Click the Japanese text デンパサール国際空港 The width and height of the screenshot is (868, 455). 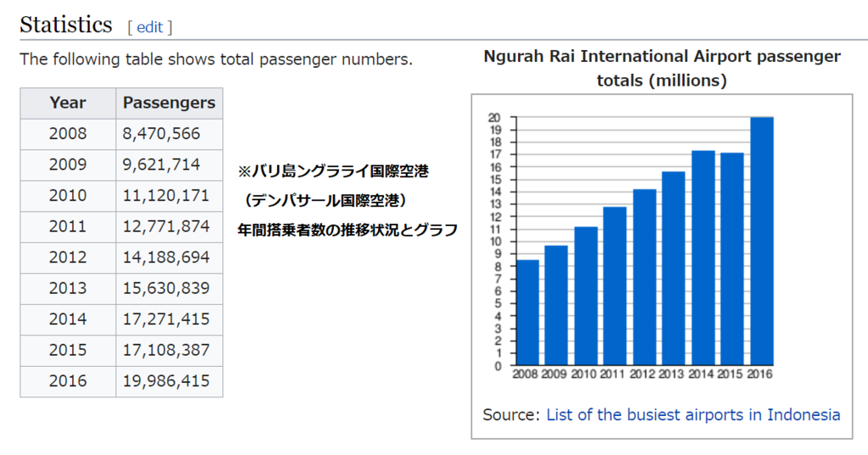click(x=325, y=200)
